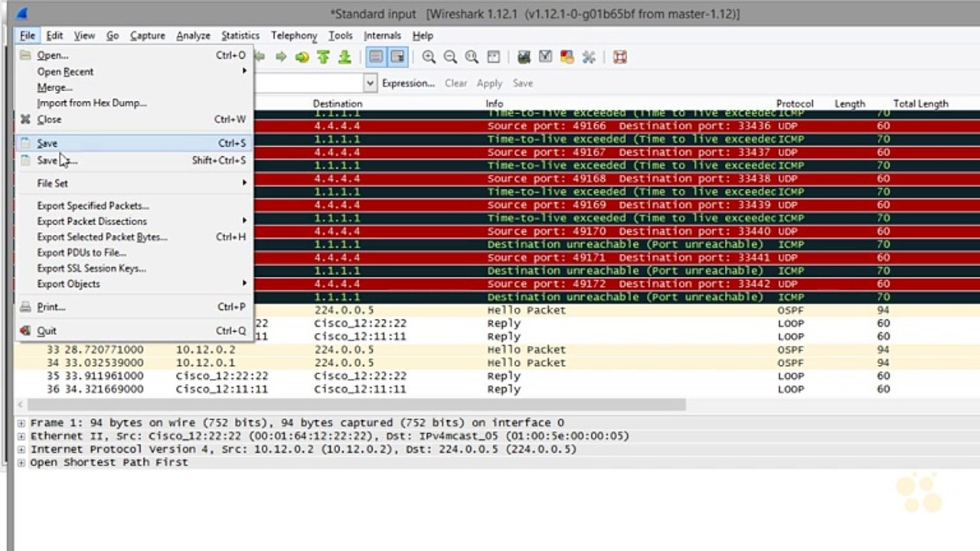Choose the Save As menu entry
Viewport: 980px width, 551px height.
133,161
